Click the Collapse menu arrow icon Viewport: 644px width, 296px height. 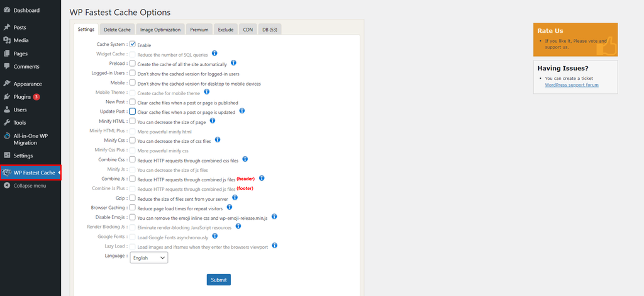[6, 186]
